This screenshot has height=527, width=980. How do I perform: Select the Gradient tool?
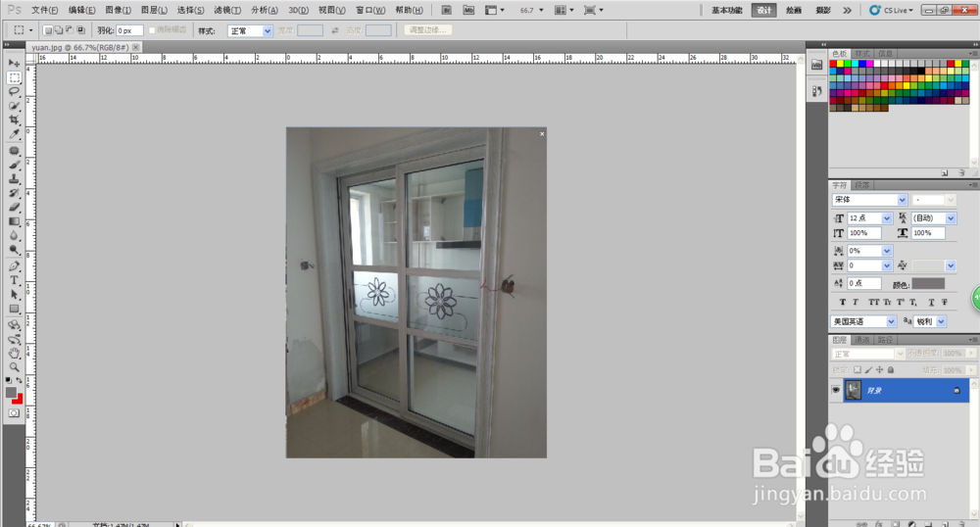point(14,221)
